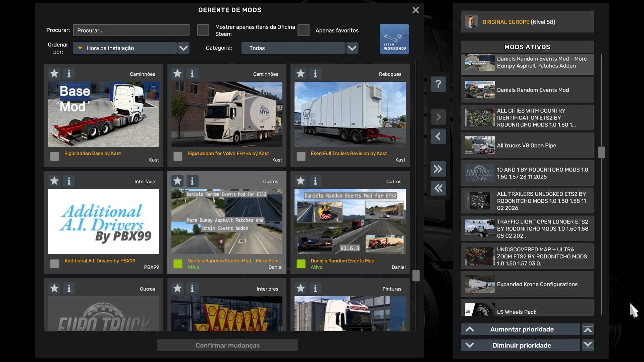Move mod to top priority icon
The height and width of the screenshot is (362, 644).
point(588,329)
